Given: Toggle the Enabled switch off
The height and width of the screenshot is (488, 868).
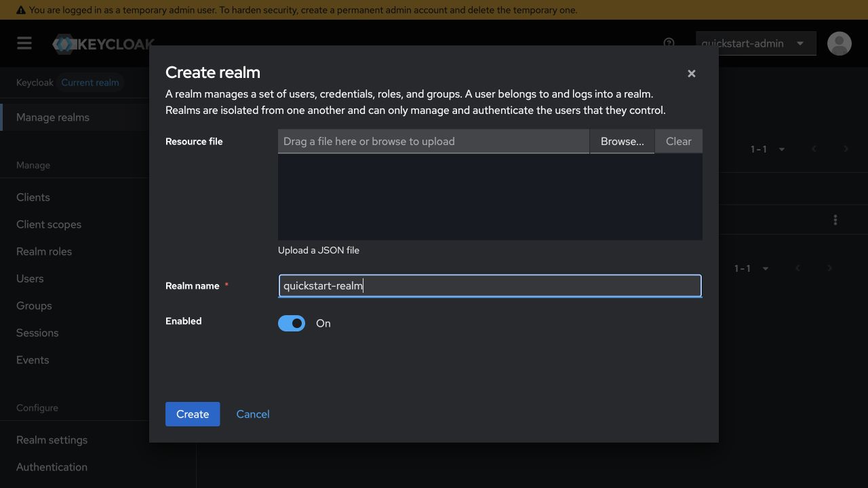Looking at the screenshot, I should 292,323.
